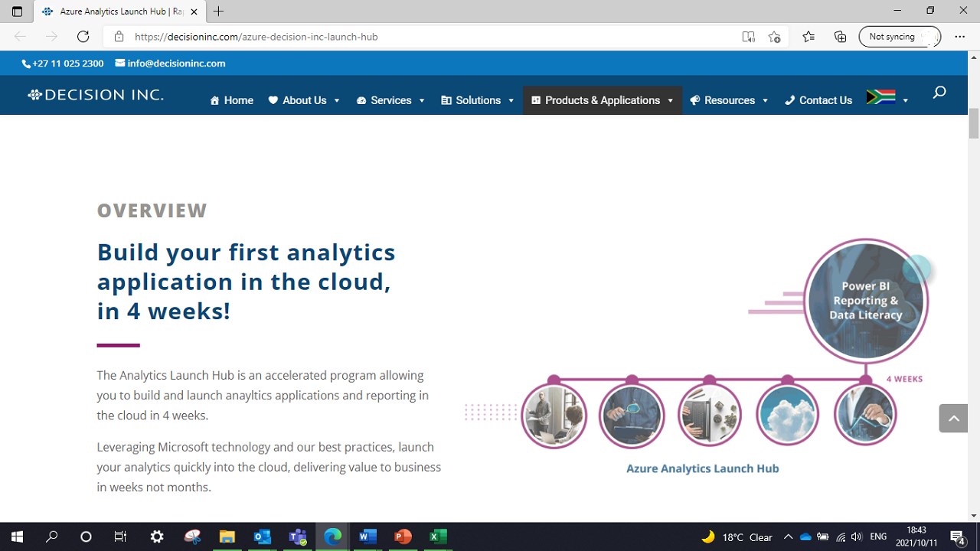This screenshot has width=980, height=551.
Task: Click the South Africa flag icon
Action: pyautogui.click(x=880, y=96)
